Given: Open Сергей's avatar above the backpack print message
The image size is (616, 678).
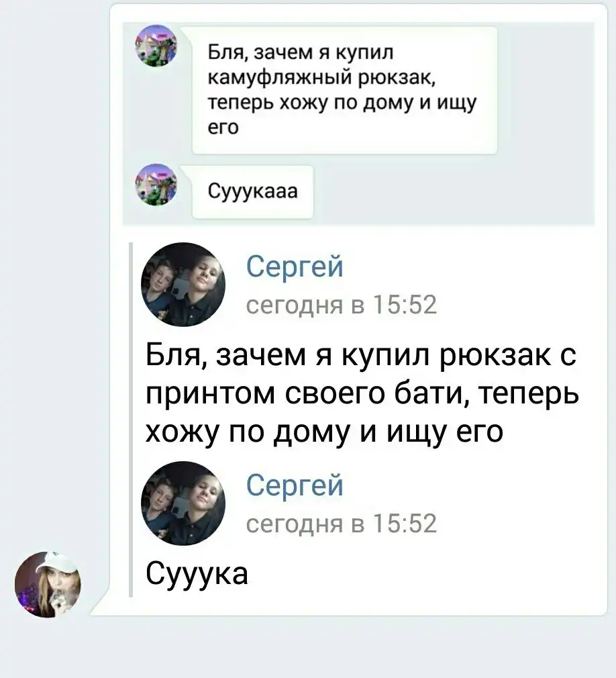Looking at the screenshot, I should coord(183,285).
